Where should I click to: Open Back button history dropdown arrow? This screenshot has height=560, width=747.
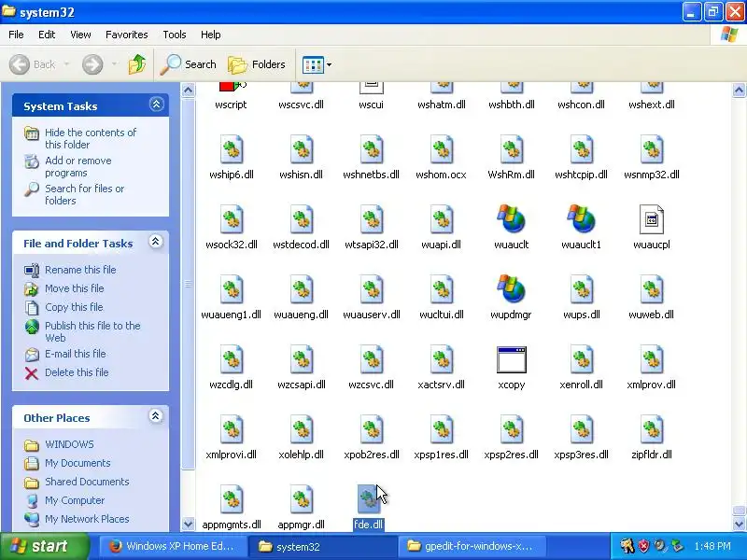(66, 64)
